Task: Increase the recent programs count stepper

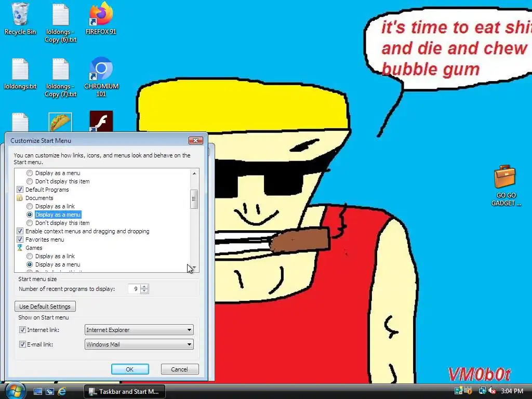Action: click(x=144, y=286)
